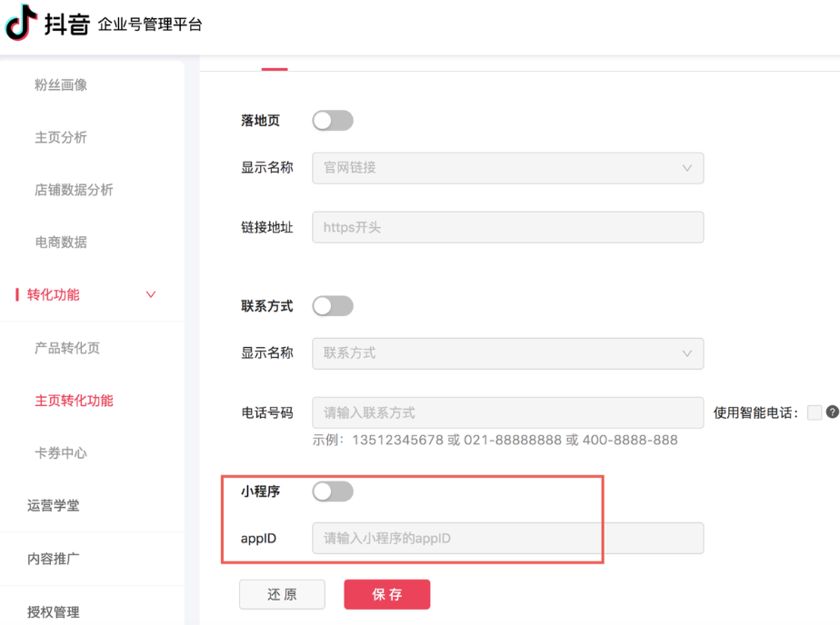Navigate to 产品转化页
840x625 pixels.
click(x=67, y=349)
